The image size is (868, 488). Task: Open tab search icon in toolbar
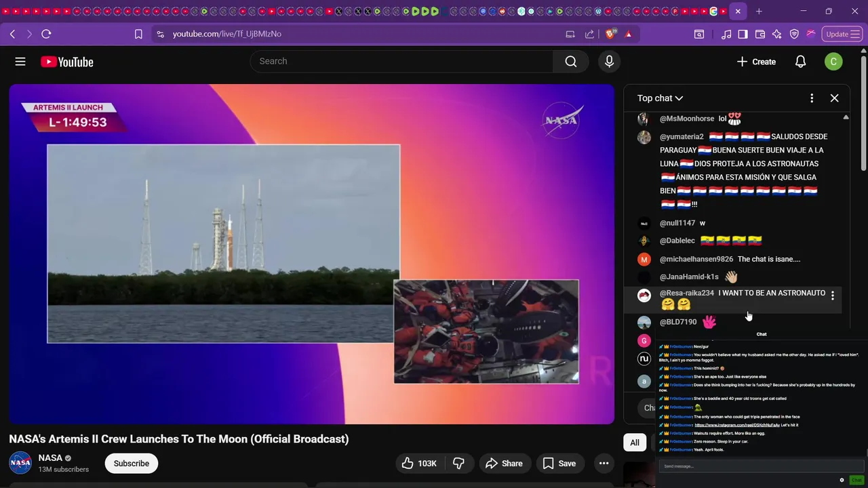(x=699, y=34)
